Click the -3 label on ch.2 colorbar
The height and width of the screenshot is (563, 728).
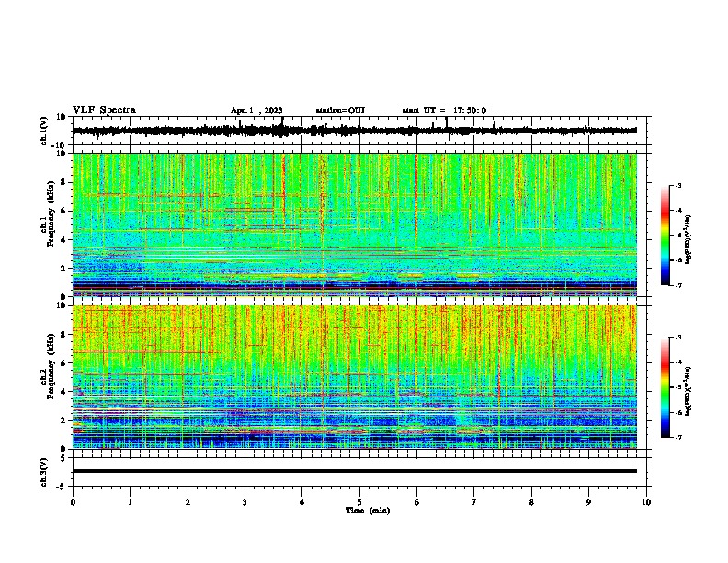pyautogui.click(x=678, y=338)
